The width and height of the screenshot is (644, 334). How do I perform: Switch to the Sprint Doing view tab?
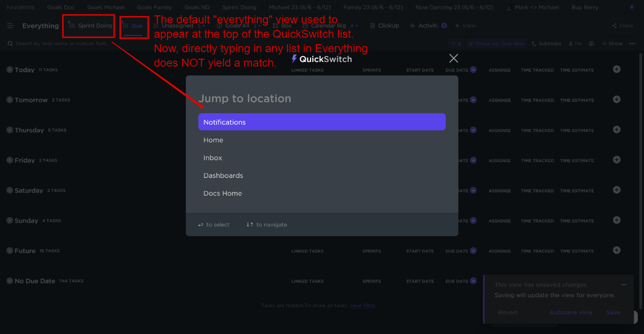[91, 26]
